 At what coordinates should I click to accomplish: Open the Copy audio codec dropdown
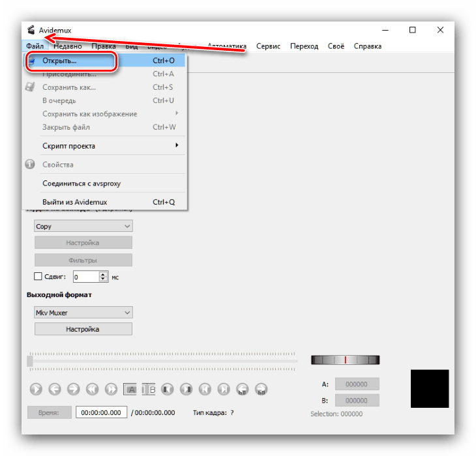83,226
